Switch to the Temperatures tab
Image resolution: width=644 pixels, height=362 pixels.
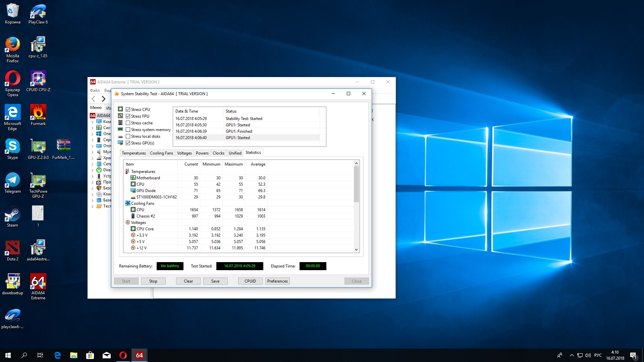tap(134, 153)
